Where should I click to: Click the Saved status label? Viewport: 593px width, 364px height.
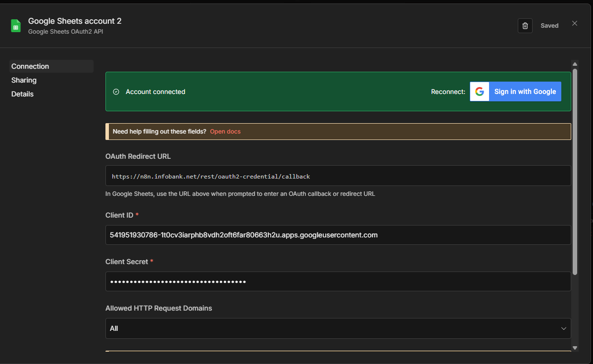point(549,26)
